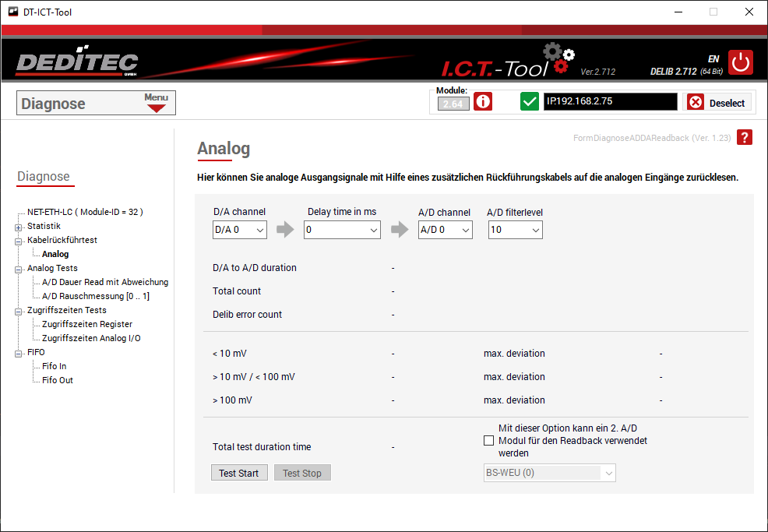Open the Delay time in ms dropdown
Screen dimensions: 768x532
coord(342,230)
